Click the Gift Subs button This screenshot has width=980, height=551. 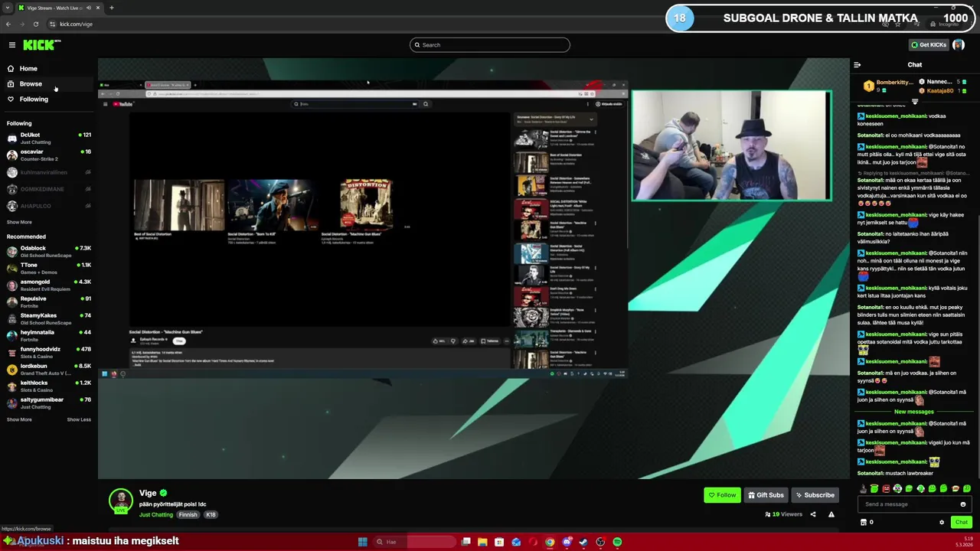tap(766, 495)
